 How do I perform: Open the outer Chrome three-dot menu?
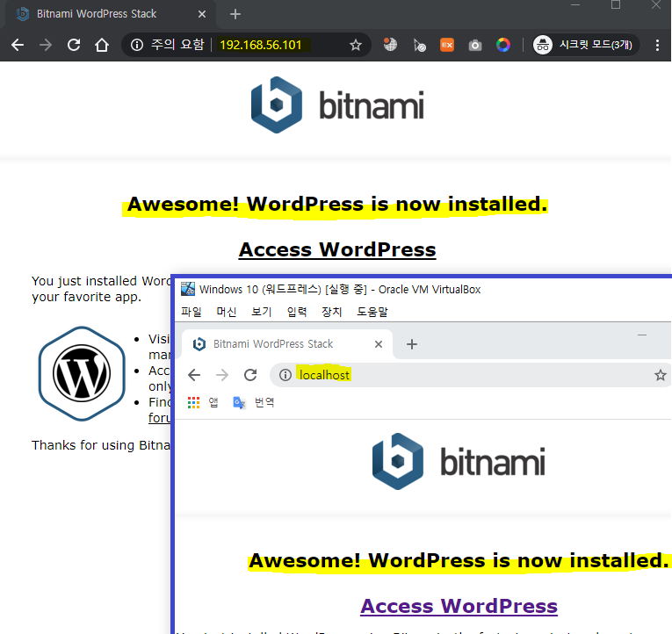[x=657, y=45]
